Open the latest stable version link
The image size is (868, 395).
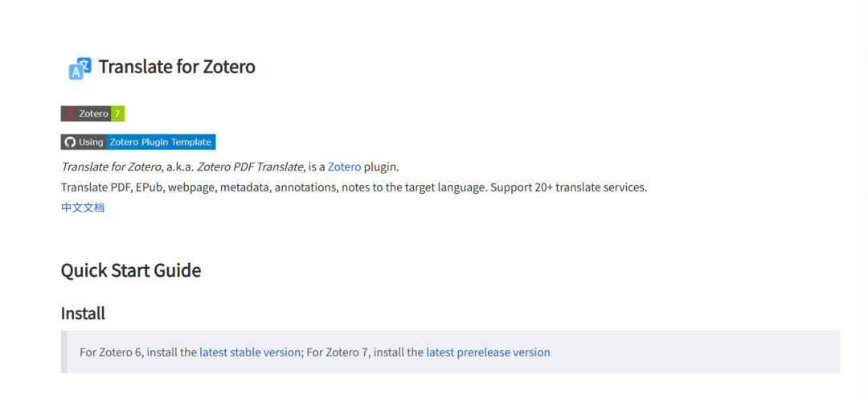pos(250,352)
